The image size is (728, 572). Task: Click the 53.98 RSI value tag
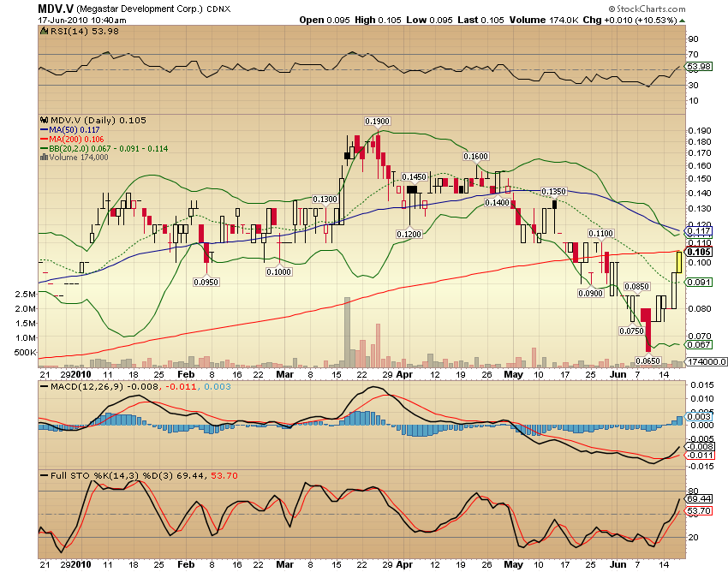699,67
